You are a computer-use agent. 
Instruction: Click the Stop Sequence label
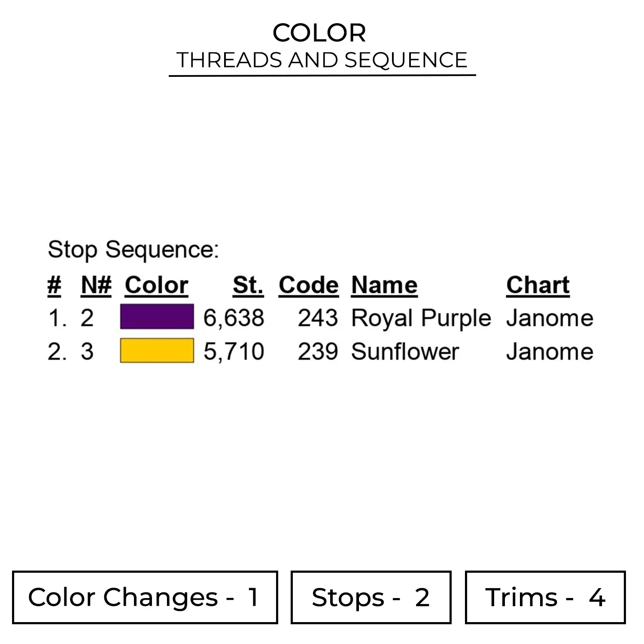(133, 249)
